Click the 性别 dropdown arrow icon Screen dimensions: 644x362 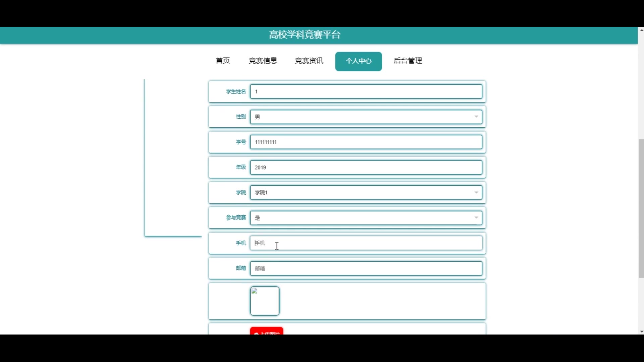pos(476,117)
